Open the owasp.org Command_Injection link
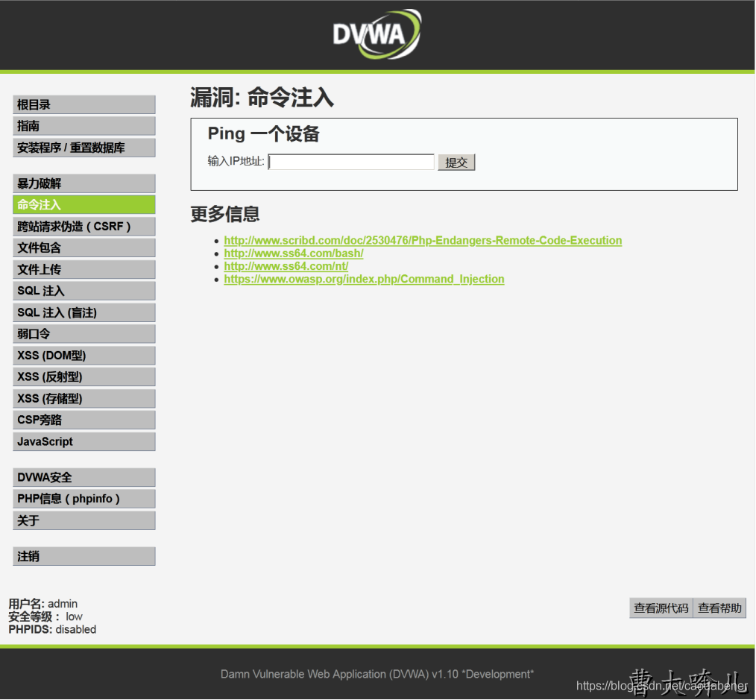 click(364, 279)
